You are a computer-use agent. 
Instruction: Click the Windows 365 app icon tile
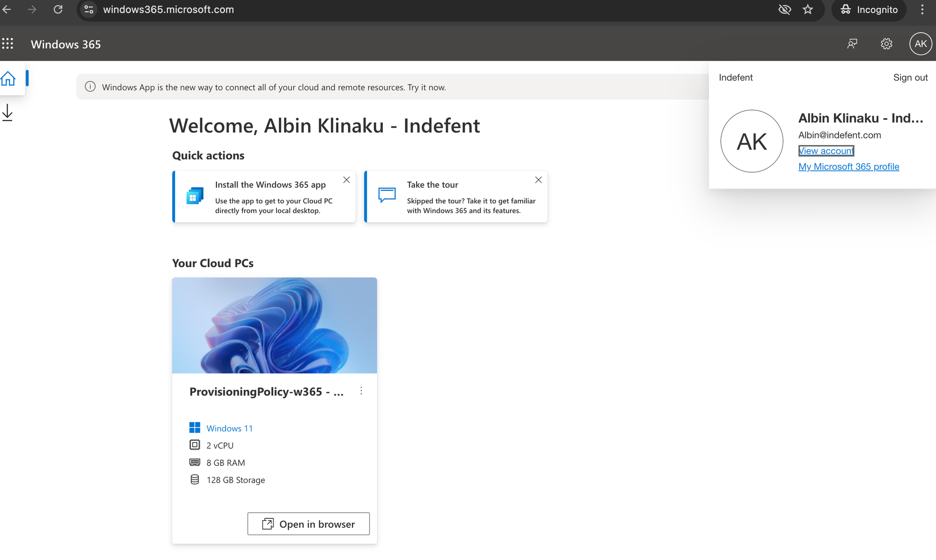[x=195, y=196]
